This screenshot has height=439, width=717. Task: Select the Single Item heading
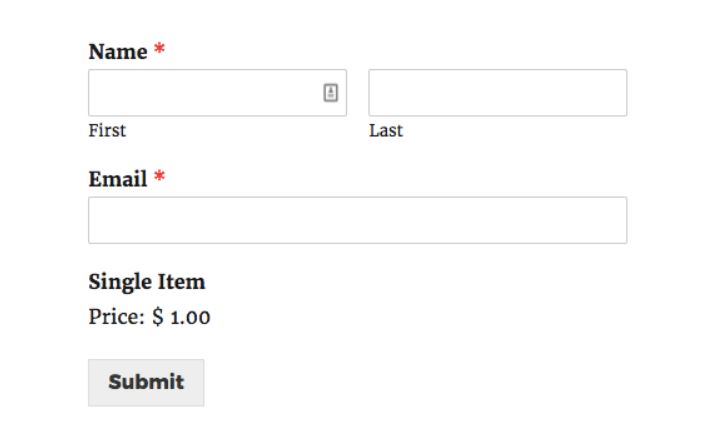pyautogui.click(x=147, y=282)
